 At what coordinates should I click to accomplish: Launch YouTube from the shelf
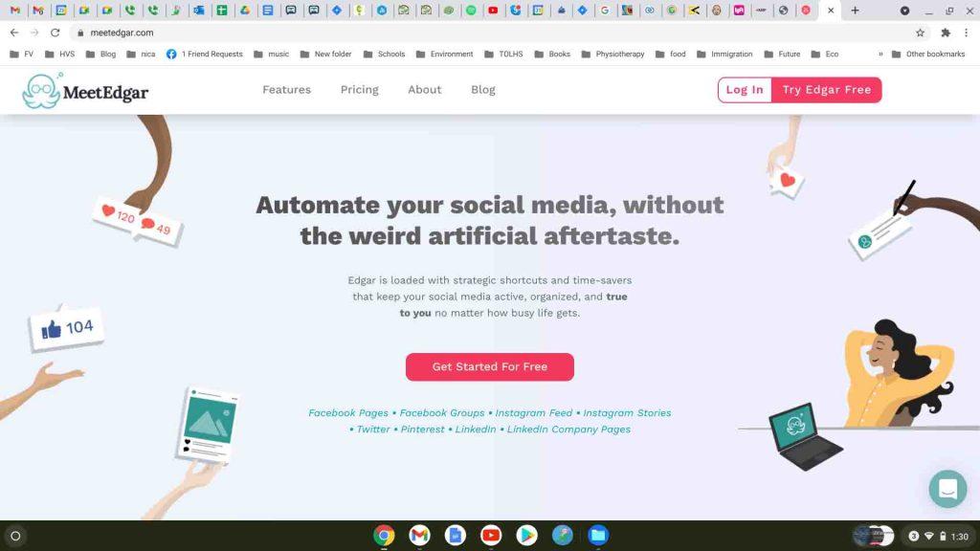491,535
